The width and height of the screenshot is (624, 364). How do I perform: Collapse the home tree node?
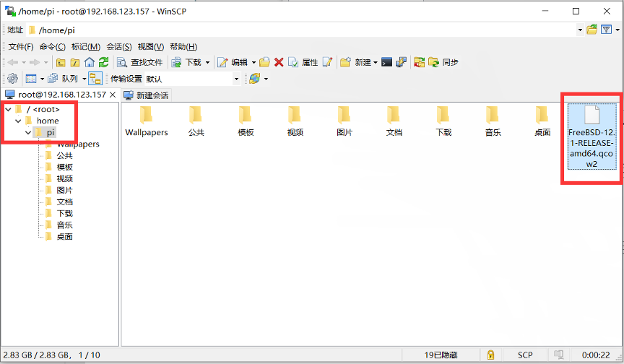(18, 121)
